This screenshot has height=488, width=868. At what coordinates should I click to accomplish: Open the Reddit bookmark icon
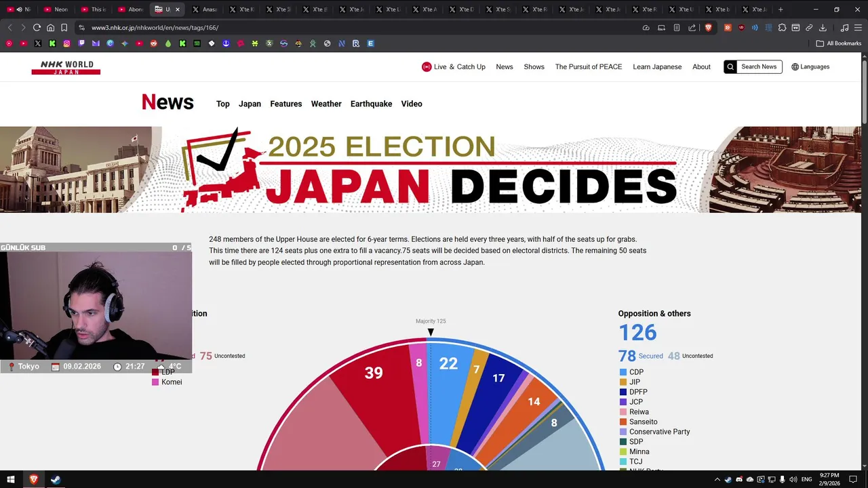(x=154, y=43)
